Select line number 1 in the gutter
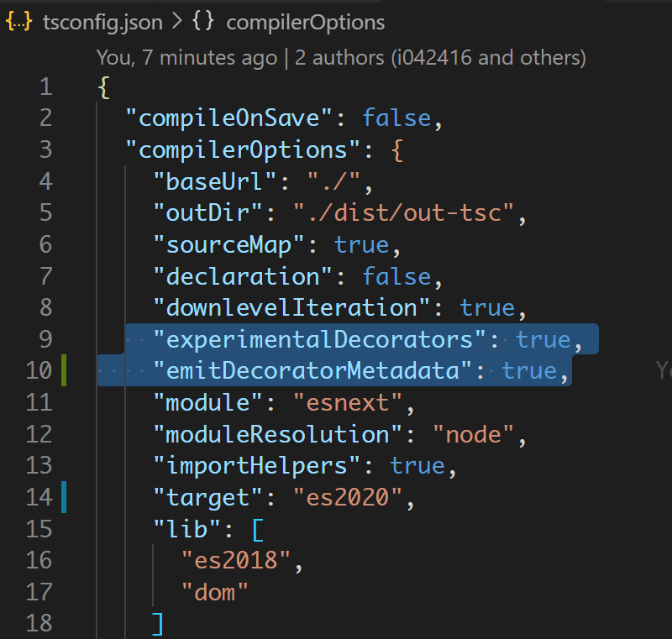This screenshot has height=639, width=672. point(45,86)
